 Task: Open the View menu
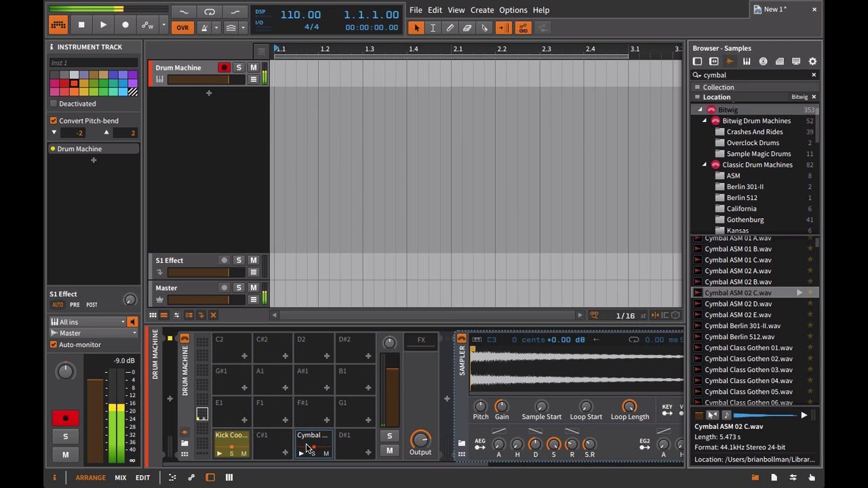pyautogui.click(x=456, y=10)
